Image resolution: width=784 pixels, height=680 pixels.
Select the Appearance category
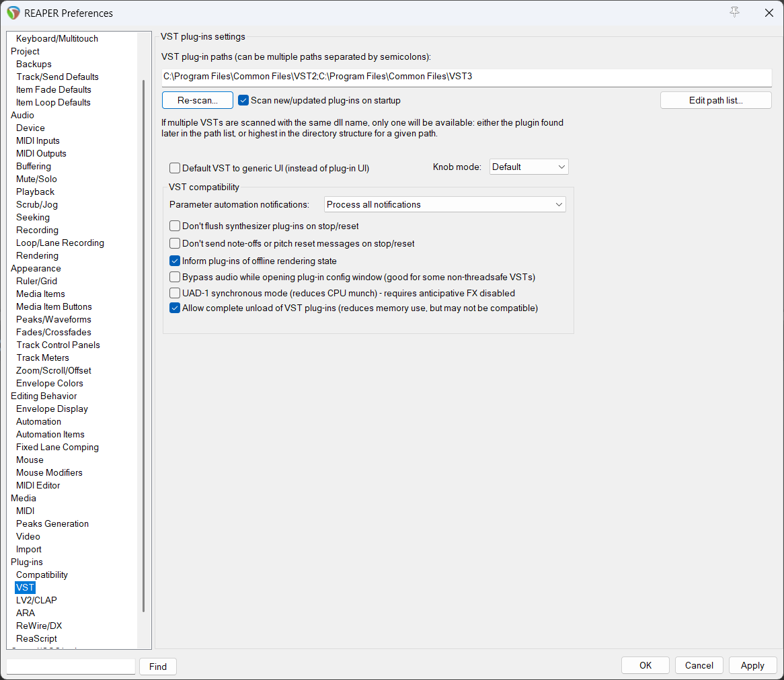[x=36, y=268]
